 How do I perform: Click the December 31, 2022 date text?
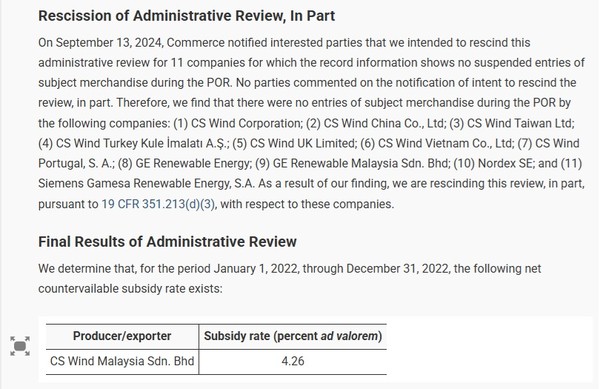click(397, 269)
